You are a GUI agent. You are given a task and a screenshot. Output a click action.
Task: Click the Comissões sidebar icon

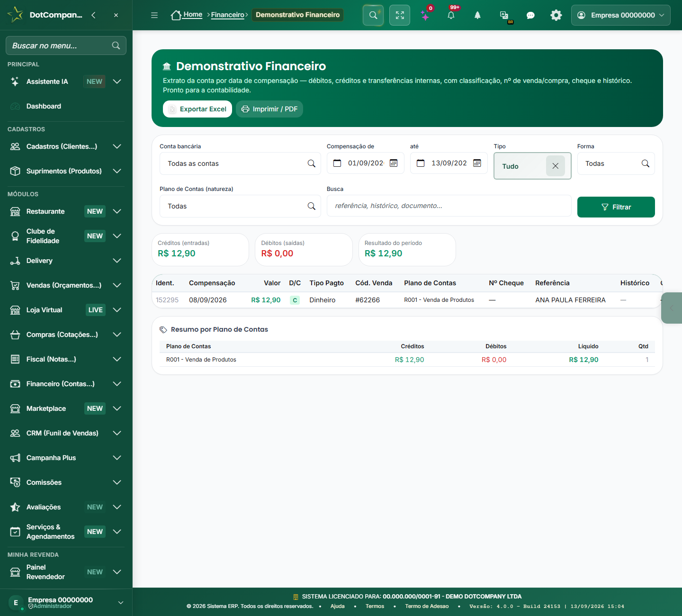pyautogui.click(x=15, y=482)
